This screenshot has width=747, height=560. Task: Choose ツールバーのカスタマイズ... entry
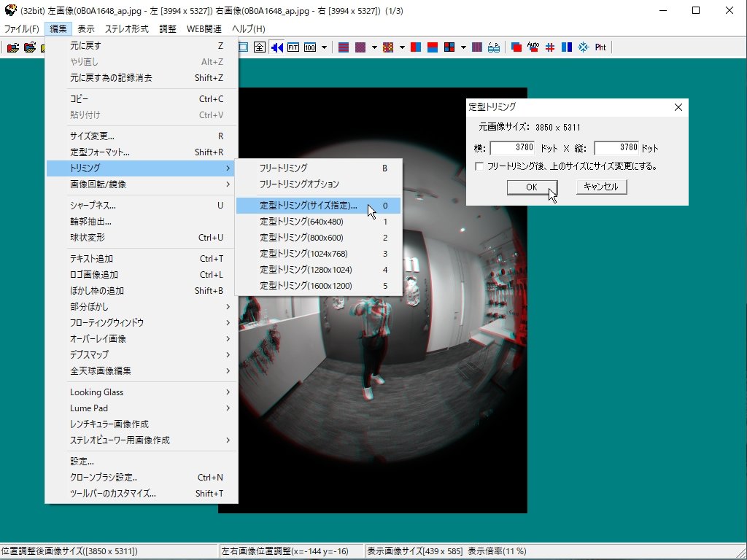click(142, 494)
